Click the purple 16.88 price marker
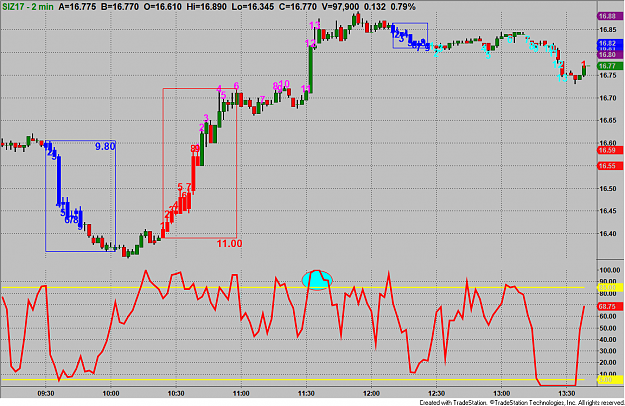The image size is (625, 406). [610, 16]
